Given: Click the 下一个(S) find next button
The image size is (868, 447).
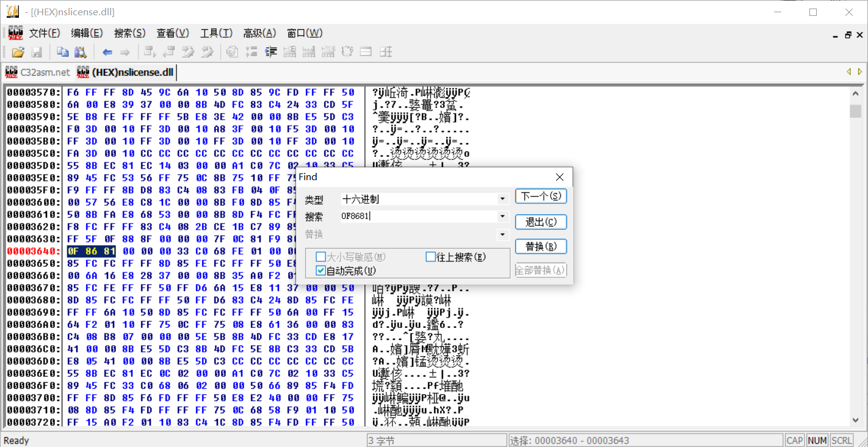Looking at the screenshot, I should coord(541,196).
